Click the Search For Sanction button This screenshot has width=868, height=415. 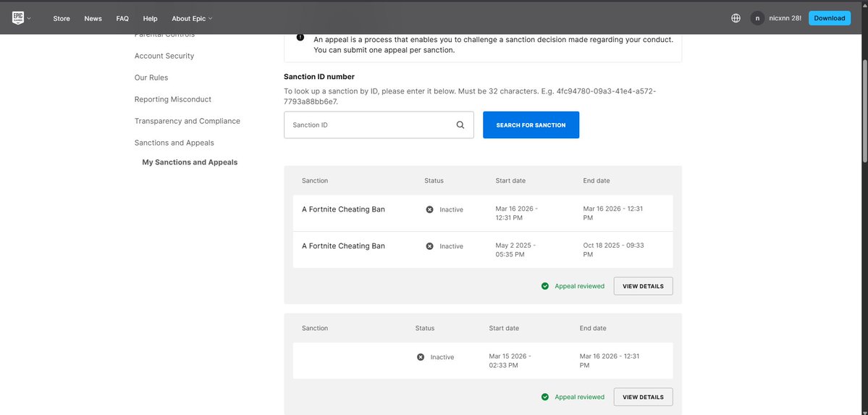pos(531,125)
